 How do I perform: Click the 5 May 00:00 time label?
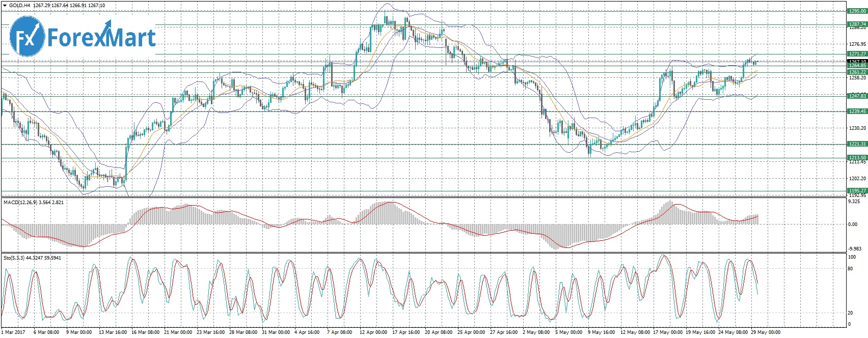[569, 332]
